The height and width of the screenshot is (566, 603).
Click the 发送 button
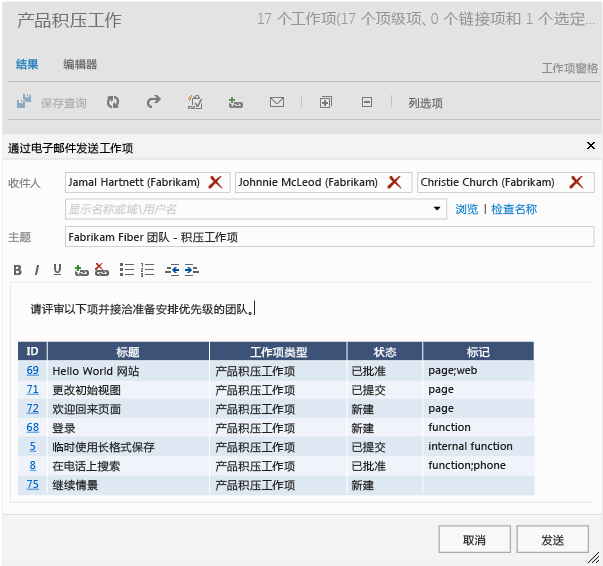tap(553, 539)
